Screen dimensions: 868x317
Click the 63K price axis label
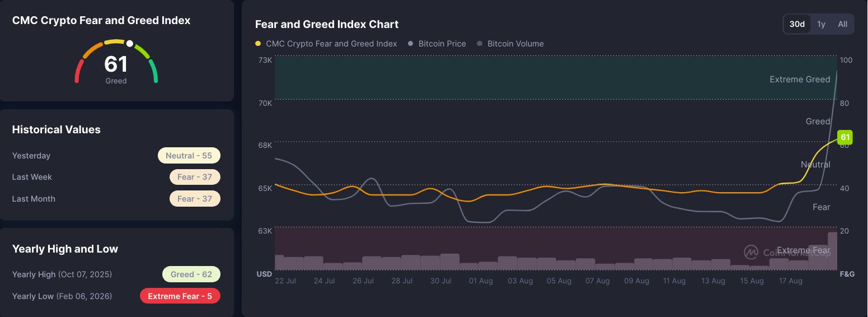tap(265, 231)
